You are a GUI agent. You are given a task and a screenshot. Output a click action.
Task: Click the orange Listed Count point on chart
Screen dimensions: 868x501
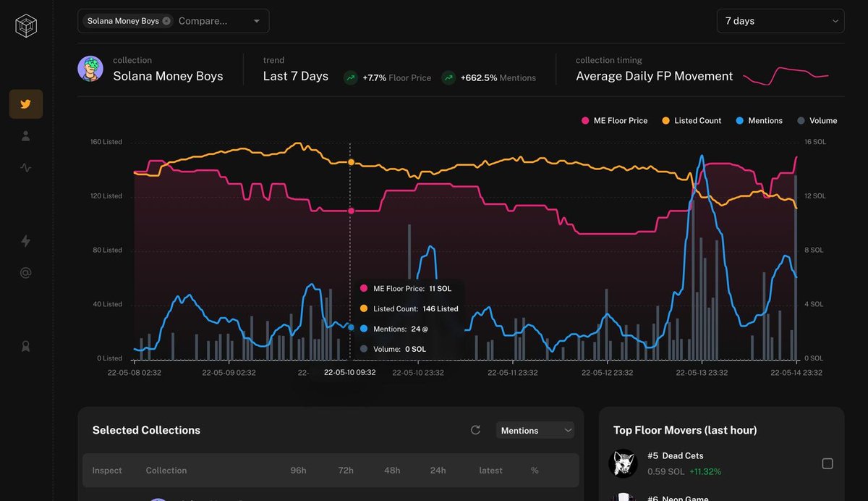click(351, 162)
